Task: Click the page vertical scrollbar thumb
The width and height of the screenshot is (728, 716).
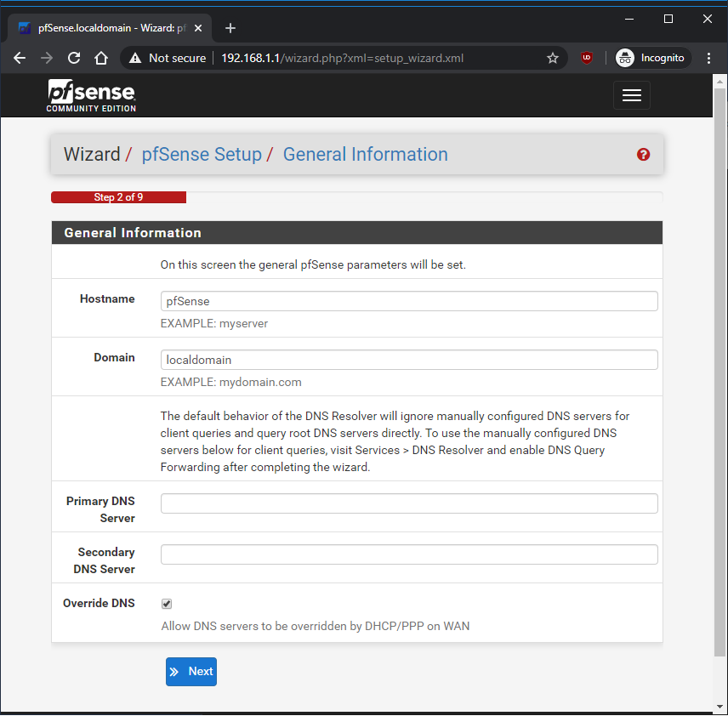Action: point(719,372)
